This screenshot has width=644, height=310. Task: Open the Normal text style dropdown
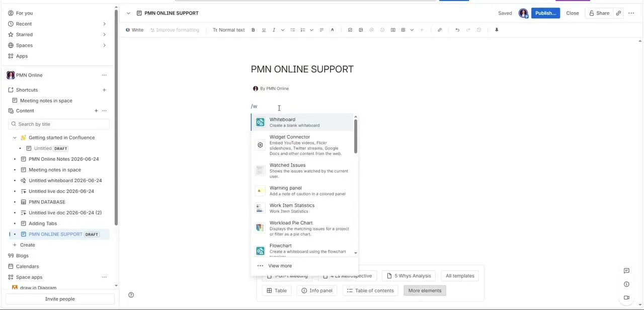point(229,30)
